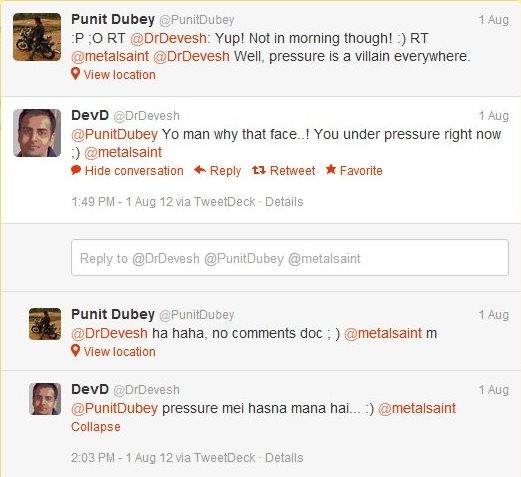This screenshot has height=477, width=521.
Task: Click the Reply arrow icon
Action: pos(200,170)
